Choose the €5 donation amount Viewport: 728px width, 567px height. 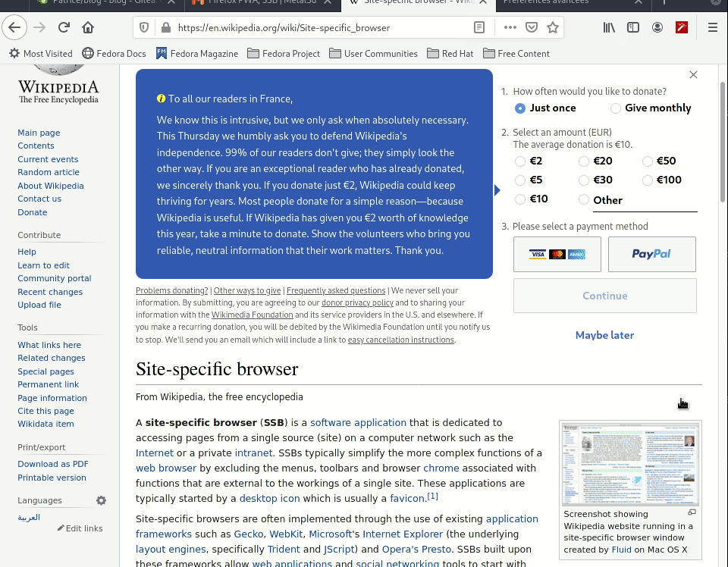coord(520,180)
